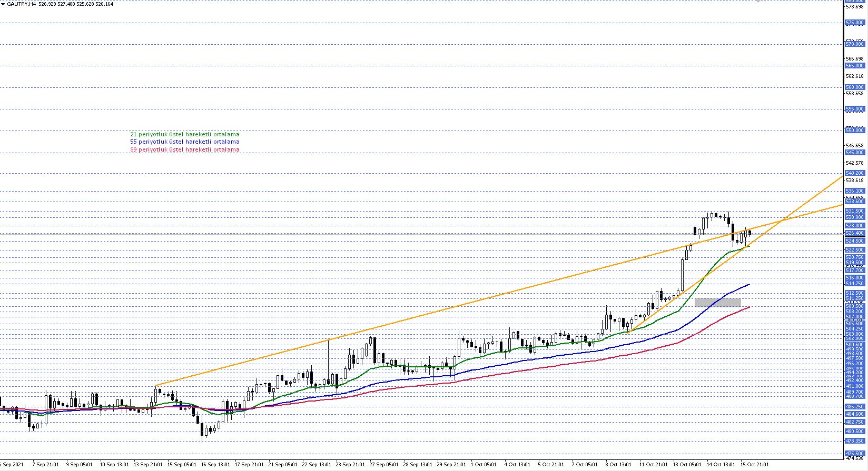Click the 528.000 price level label
Screen dimensions: 868x471
[854, 226]
